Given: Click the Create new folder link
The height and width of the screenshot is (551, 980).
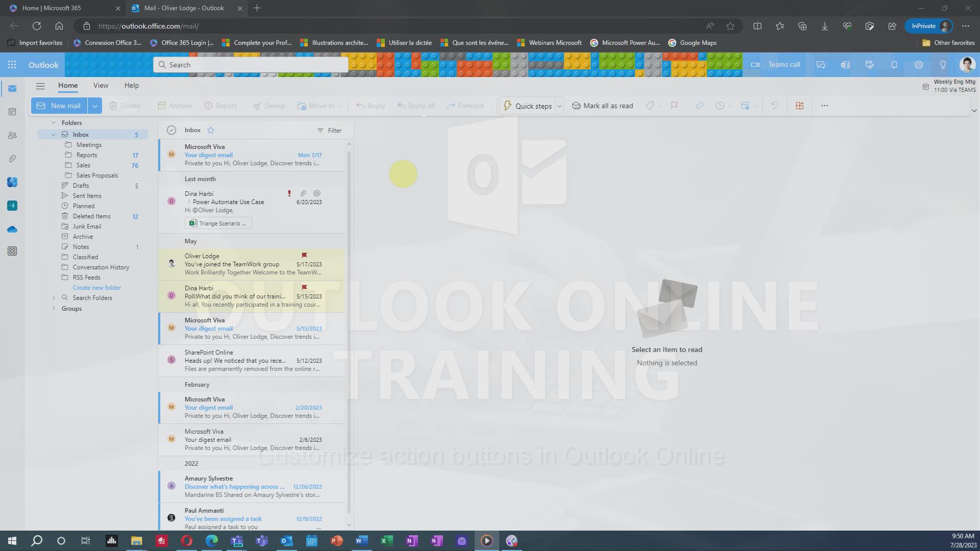Looking at the screenshot, I should pyautogui.click(x=97, y=288).
